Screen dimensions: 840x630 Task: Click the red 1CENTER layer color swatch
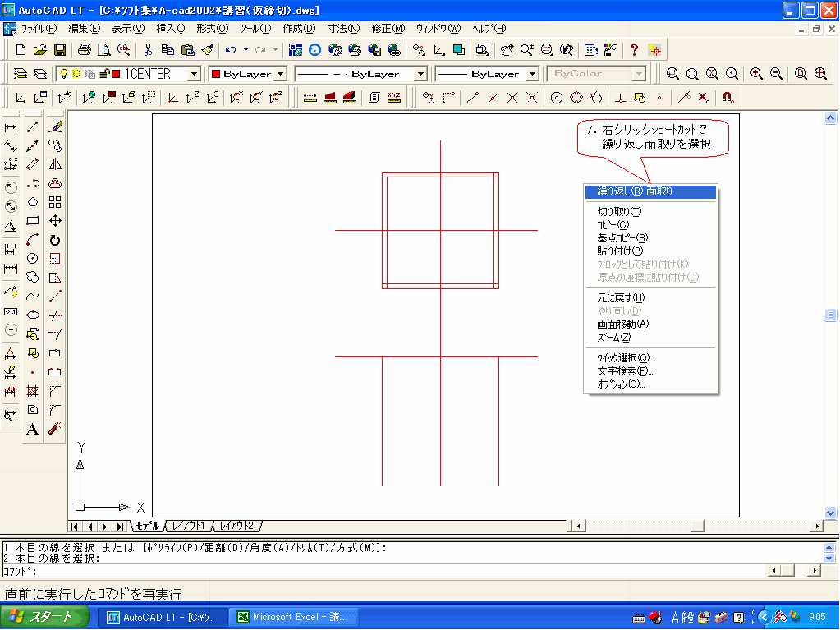[116, 73]
